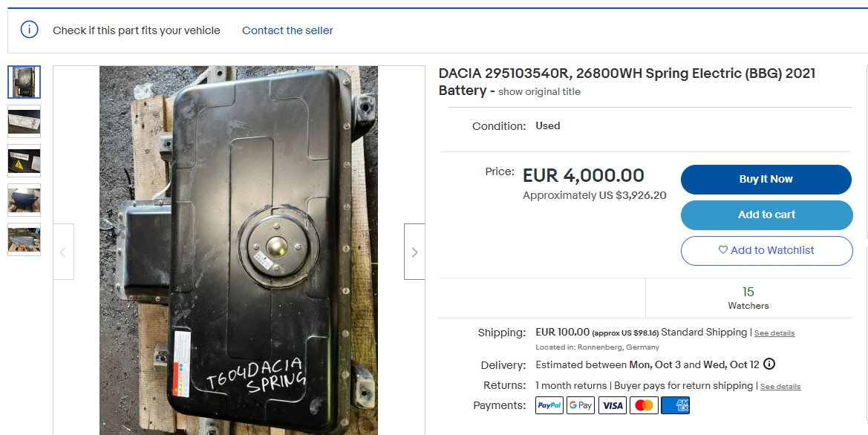868x435 pixels.
Task: Select the VISA payment icon
Action: (x=613, y=405)
